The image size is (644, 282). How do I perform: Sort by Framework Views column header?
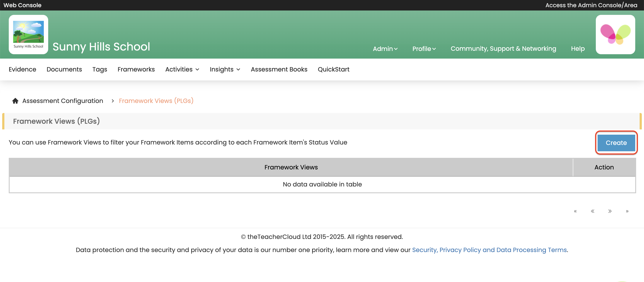[x=291, y=167]
